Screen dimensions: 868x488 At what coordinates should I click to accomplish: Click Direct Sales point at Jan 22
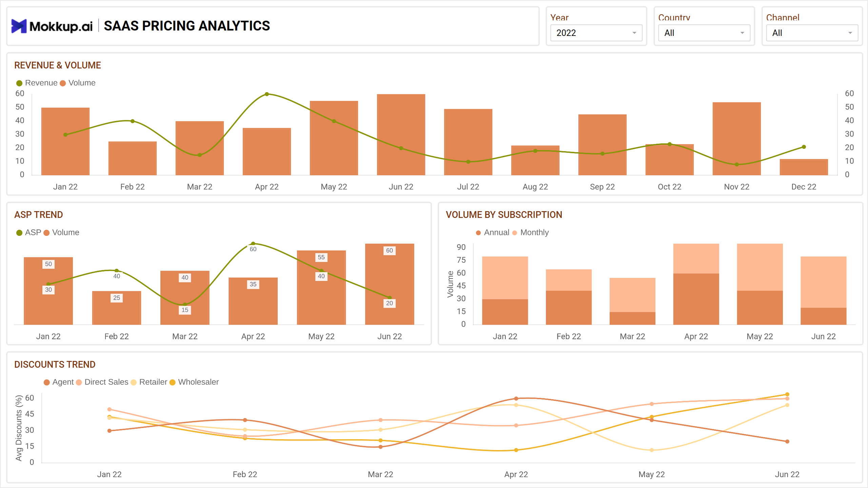click(x=110, y=409)
